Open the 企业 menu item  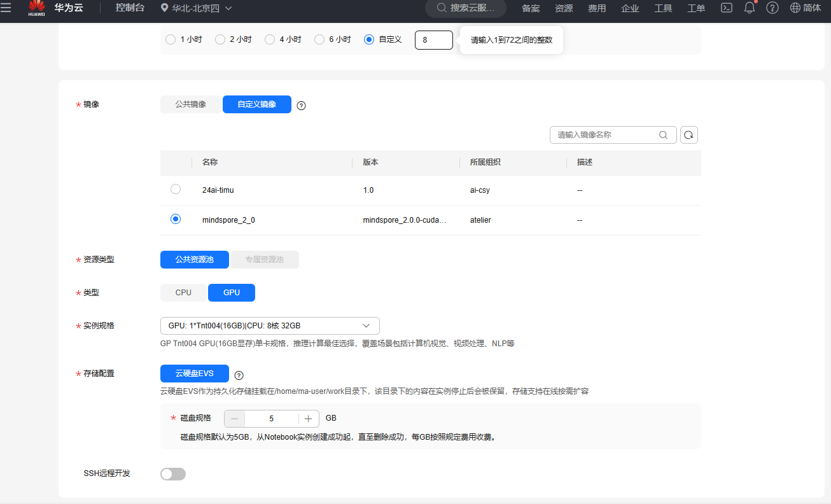630,8
